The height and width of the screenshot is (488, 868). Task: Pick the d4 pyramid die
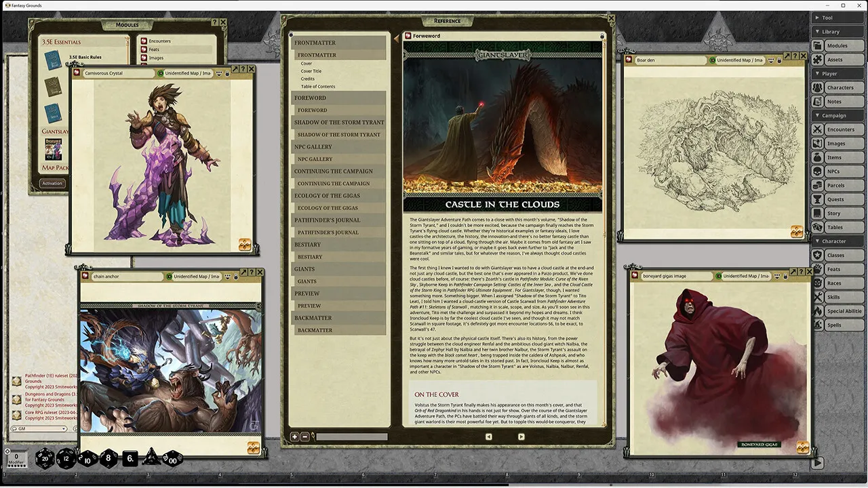tap(151, 457)
